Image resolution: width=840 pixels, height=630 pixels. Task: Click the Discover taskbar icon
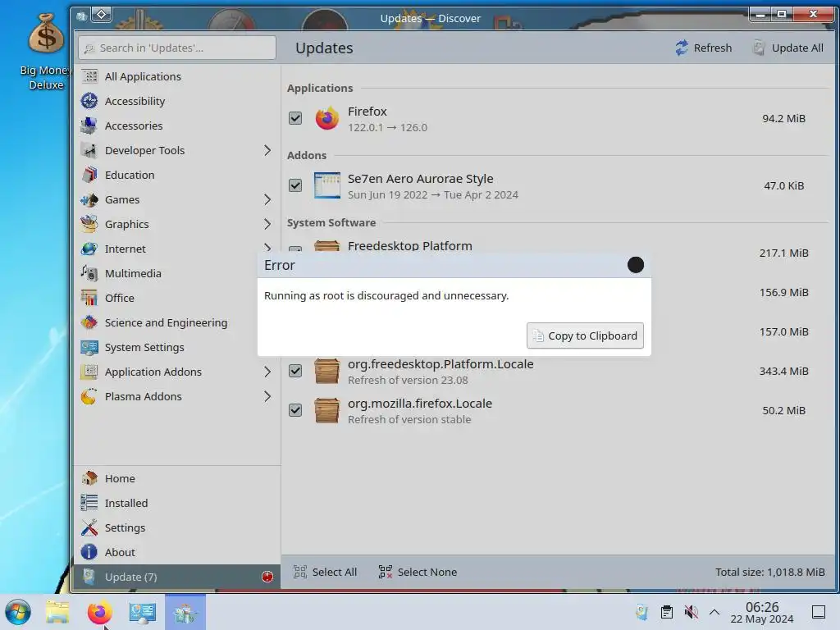tap(185, 612)
